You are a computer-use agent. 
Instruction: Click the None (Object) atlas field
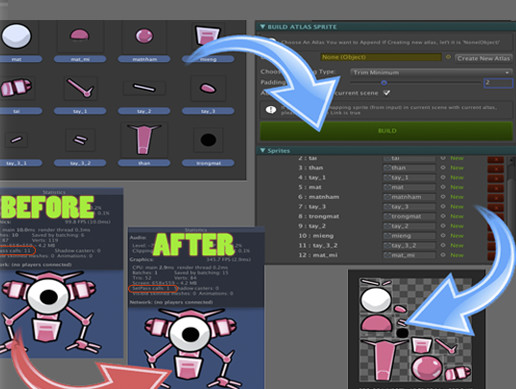point(381,57)
